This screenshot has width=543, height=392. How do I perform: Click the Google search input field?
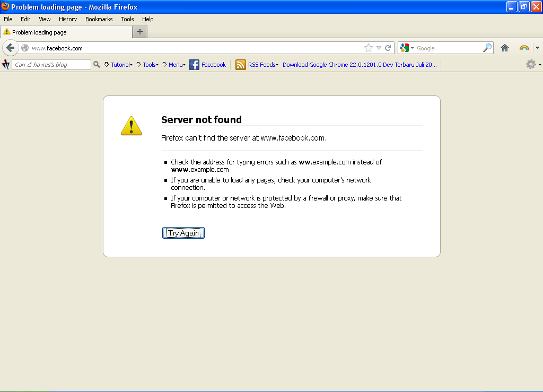point(449,48)
